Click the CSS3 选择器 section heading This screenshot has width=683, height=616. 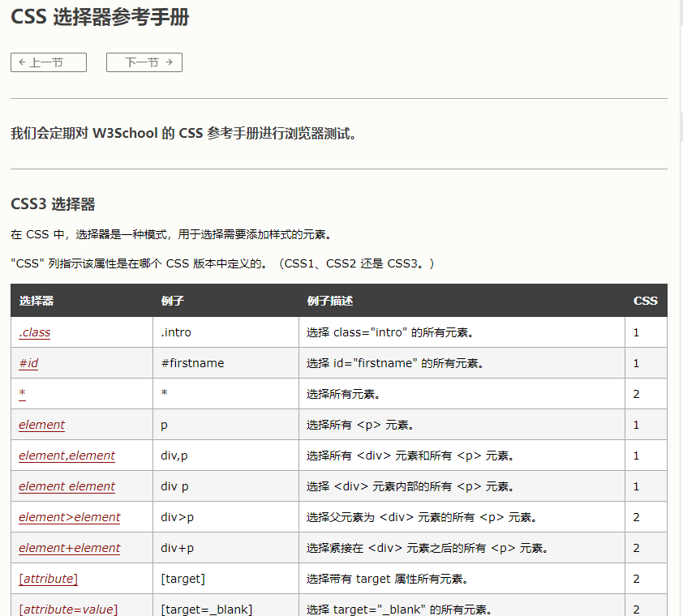(53, 203)
